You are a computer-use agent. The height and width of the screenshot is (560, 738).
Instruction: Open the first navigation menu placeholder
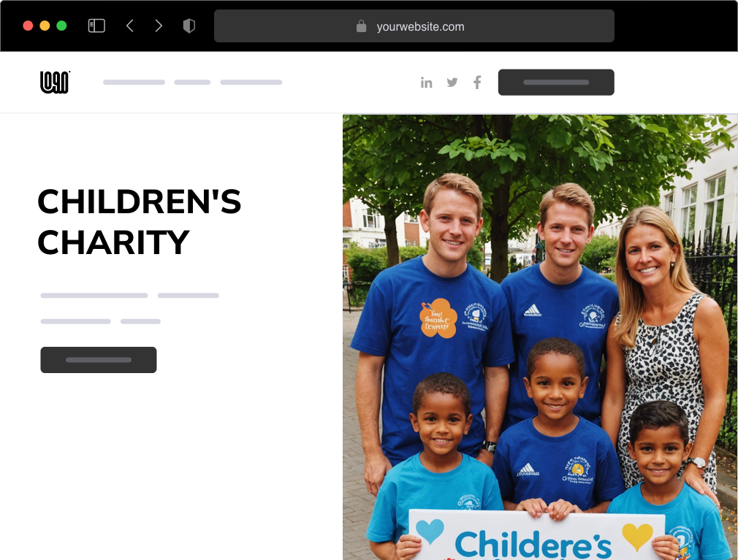(134, 83)
